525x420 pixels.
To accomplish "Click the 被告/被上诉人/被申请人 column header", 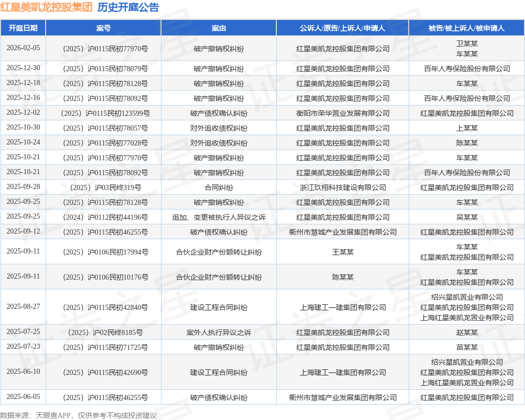I will (467, 28).
